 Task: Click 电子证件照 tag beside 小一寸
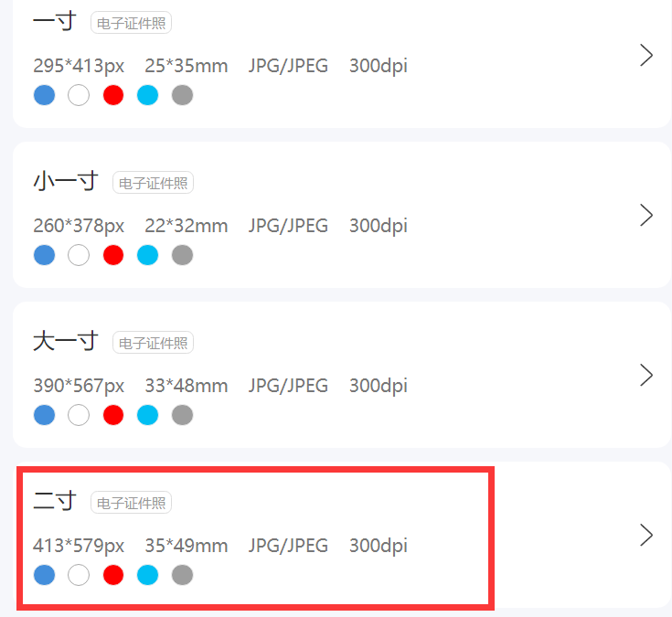click(x=153, y=183)
